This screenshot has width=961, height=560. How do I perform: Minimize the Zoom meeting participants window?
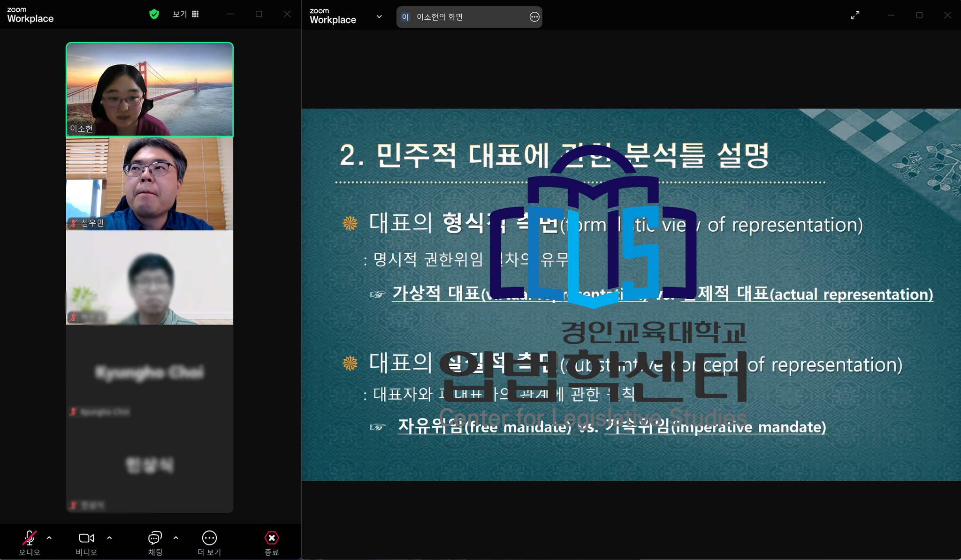tap(230, 14)
